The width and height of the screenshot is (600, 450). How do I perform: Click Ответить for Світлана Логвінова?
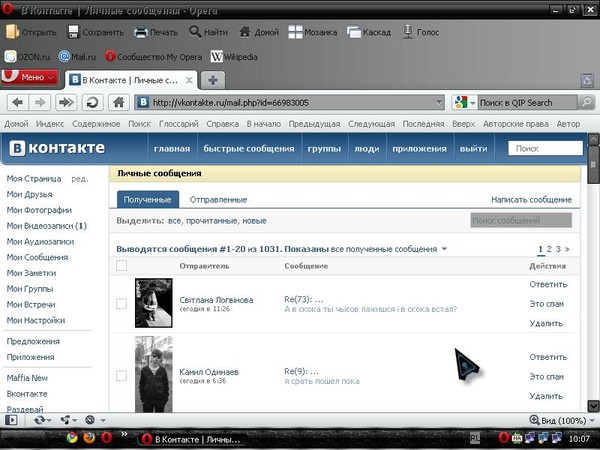click(x=548, y=284)
